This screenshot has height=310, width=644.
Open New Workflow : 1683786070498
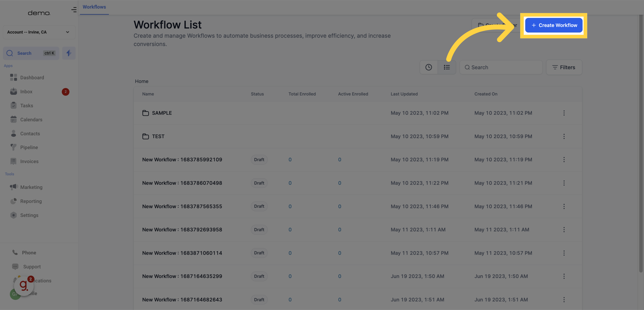[x=182, y=183]
